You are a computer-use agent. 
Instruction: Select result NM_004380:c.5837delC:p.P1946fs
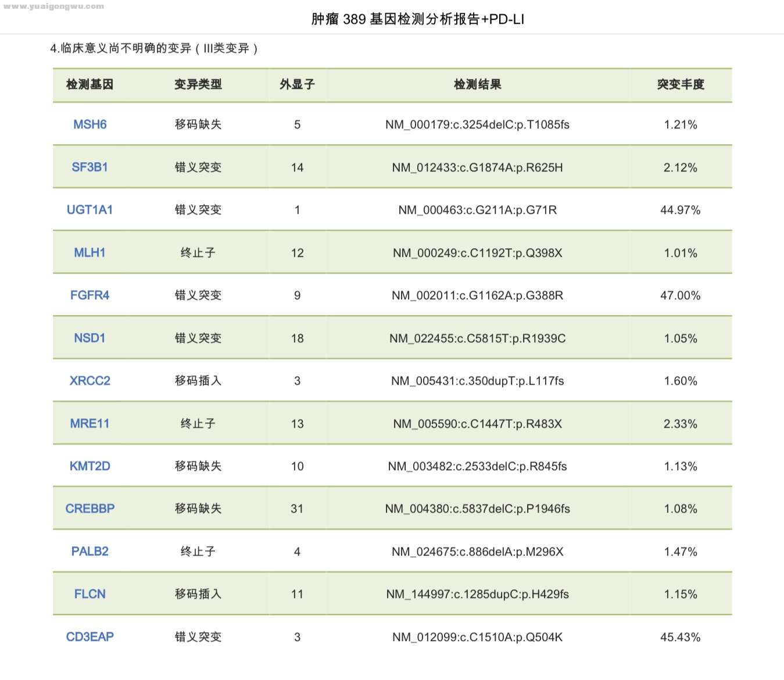(x=478, y=509)
